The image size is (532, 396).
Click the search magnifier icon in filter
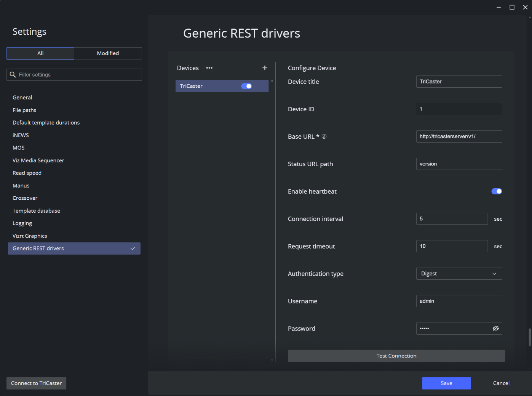pos(13,75)
